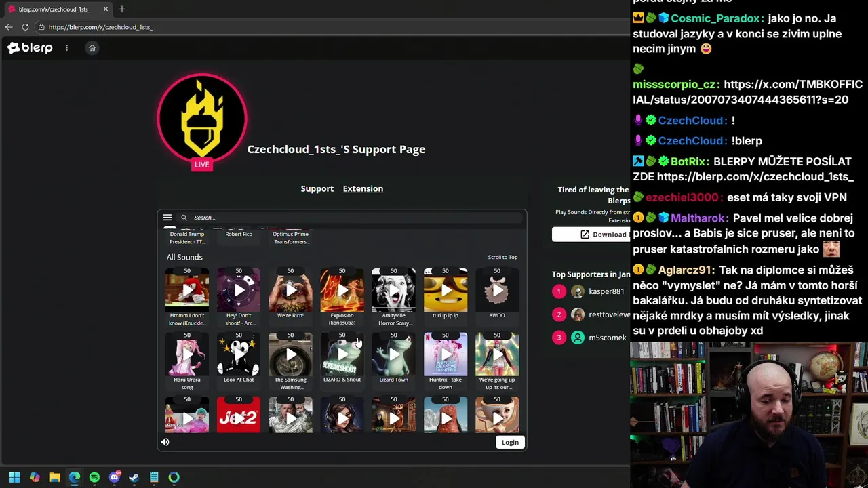Click the home icon in Blerp header
This screenshot has height=488, width=868.
click(92, 47)
